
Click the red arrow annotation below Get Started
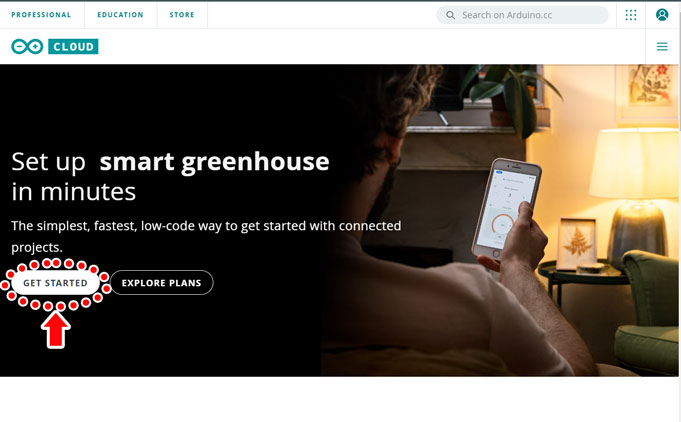[x=56, y=330]
